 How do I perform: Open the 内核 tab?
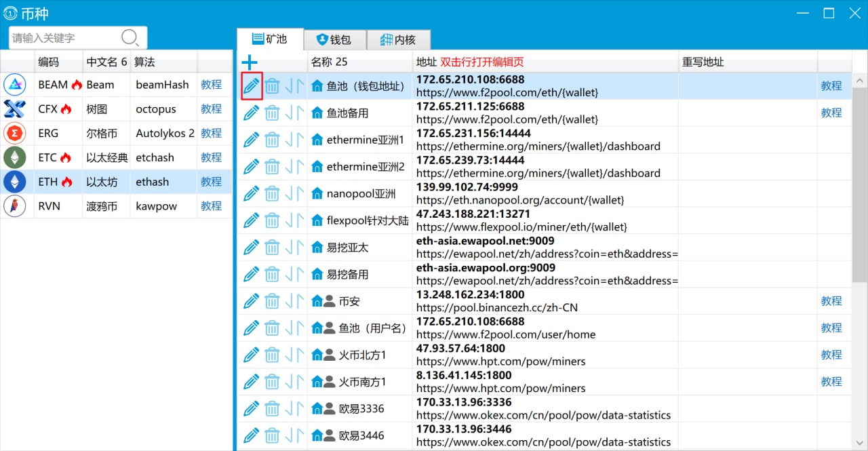pos(397,40)
